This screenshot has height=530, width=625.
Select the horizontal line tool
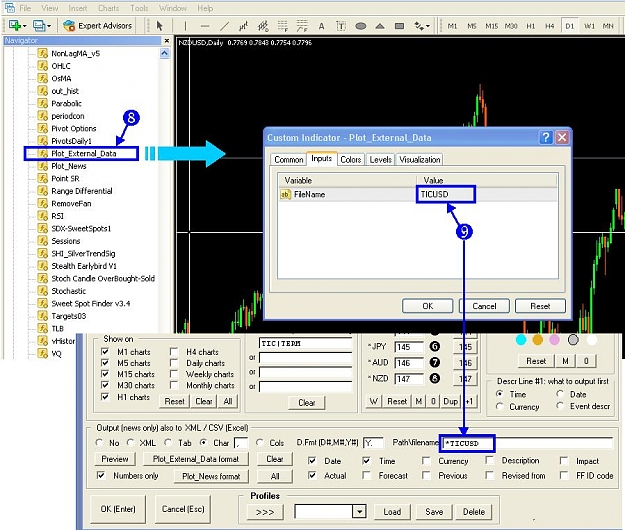[204, 26]
